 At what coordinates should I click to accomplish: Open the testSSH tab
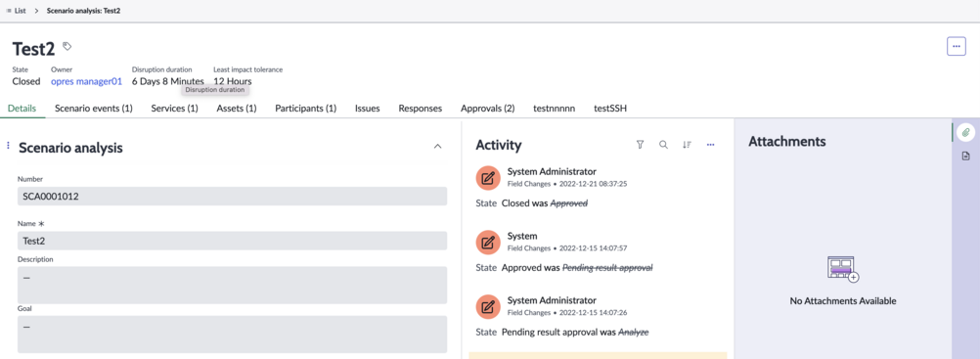coord(610,109)
